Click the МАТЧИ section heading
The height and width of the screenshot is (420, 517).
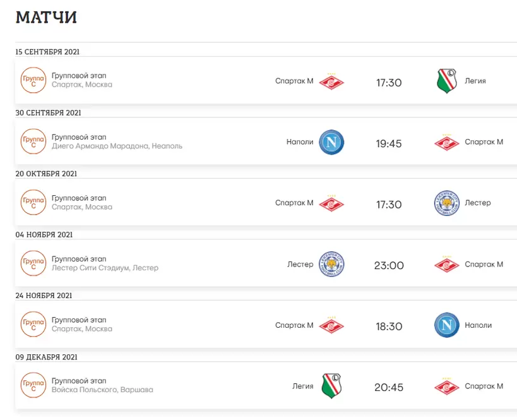pos(46,17)
